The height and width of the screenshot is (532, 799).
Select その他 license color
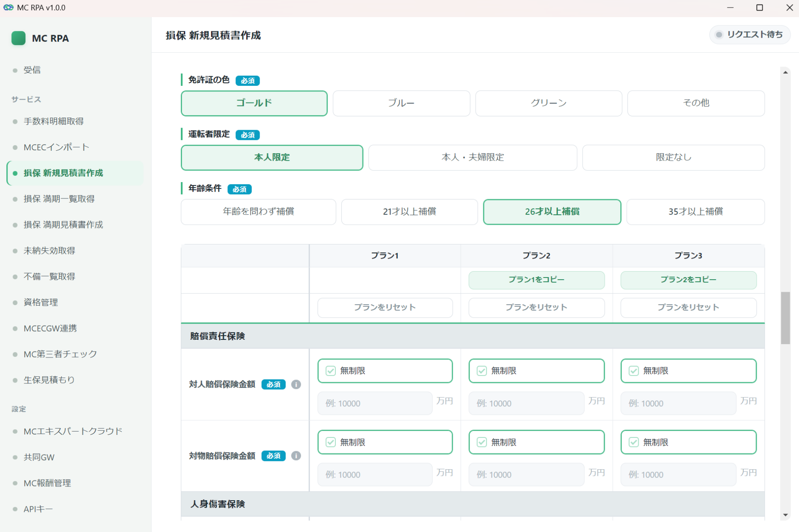(696, 103)
